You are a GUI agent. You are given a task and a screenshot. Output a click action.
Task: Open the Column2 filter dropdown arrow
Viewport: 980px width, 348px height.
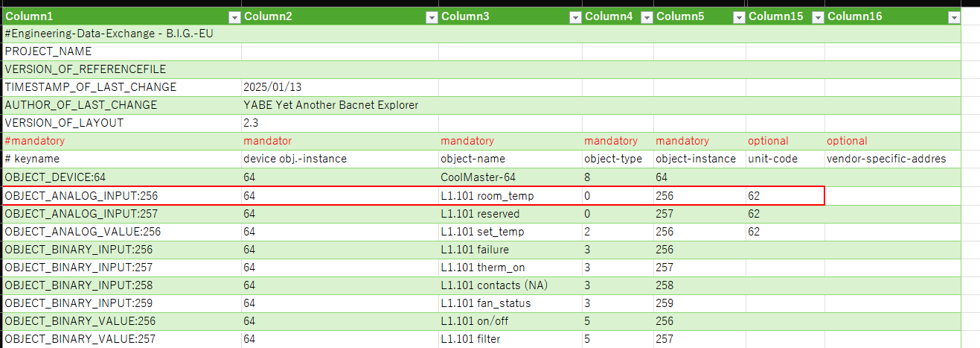[431, 17]
